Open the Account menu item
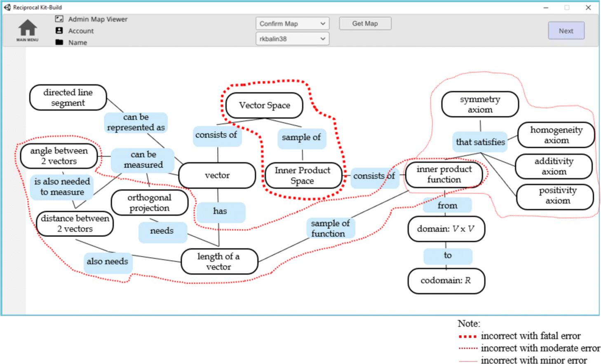The image size is (601, 364). click(x=81, y=31)
